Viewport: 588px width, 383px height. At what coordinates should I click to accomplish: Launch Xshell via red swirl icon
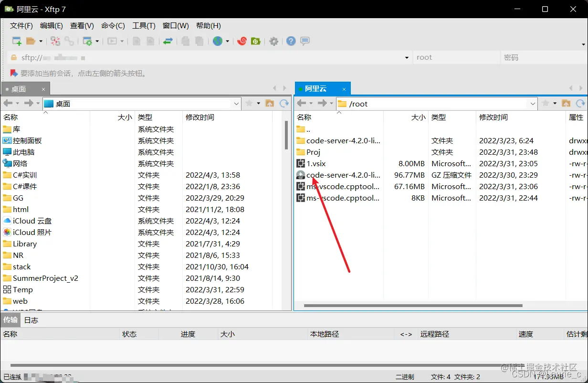pyautogui.click(x=242, y=41)
